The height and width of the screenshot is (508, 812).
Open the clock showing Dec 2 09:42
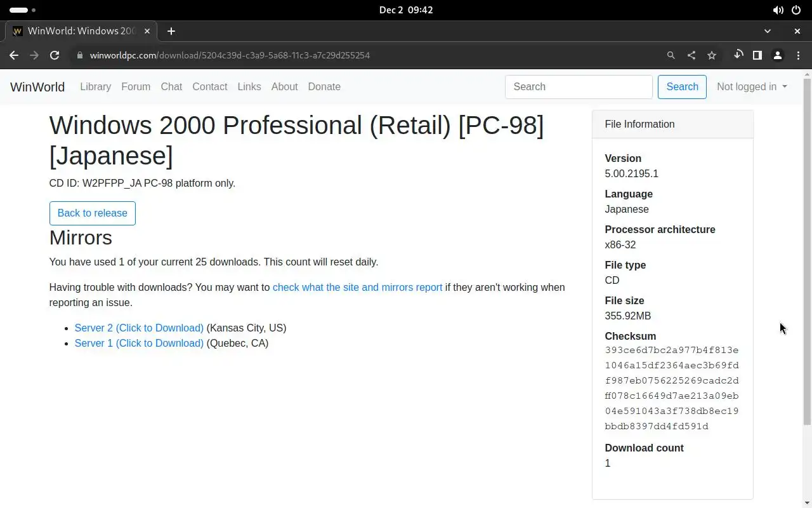406,10
